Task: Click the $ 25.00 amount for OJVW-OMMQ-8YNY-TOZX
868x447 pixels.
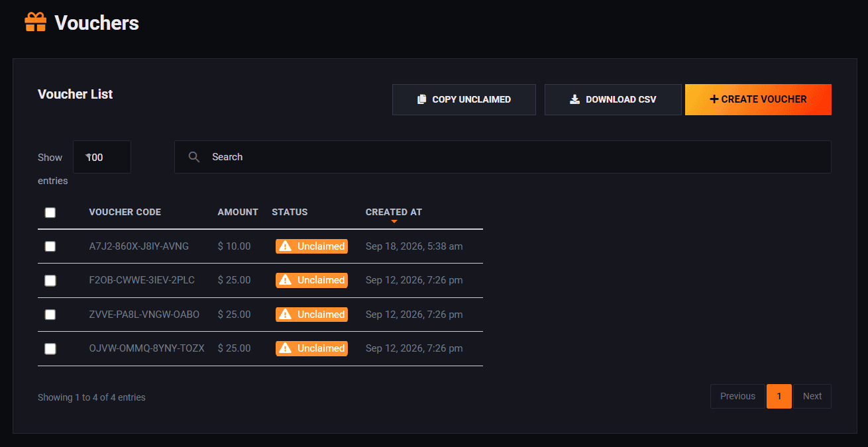Action: click(235, 348)
